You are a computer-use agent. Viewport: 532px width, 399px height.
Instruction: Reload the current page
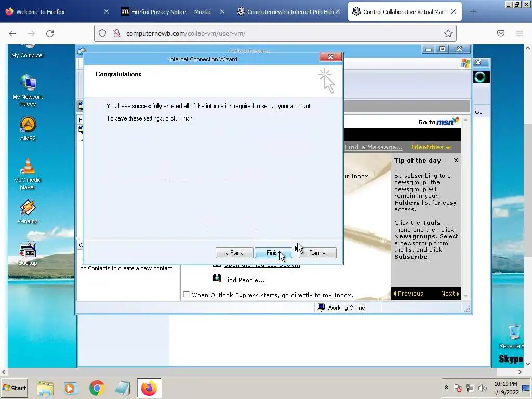pos(50,34)
